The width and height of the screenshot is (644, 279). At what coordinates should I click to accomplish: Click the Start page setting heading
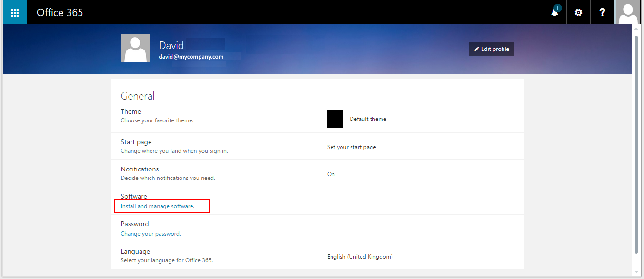pyautogui.click(x=136, y=142)
